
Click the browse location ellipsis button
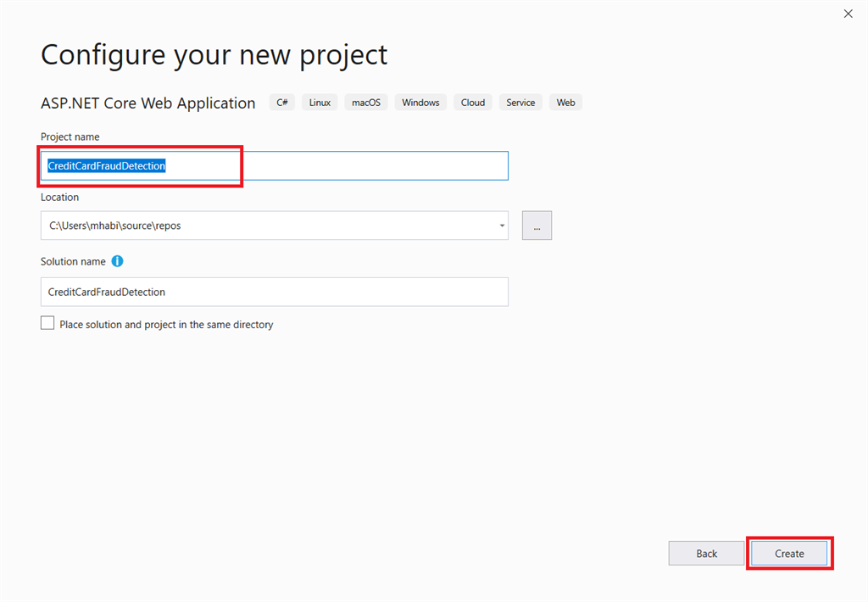pos(537,226)
